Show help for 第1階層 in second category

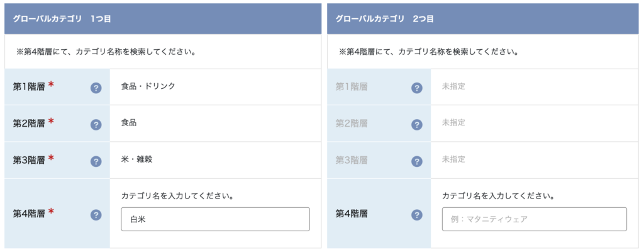pos(416,88)
